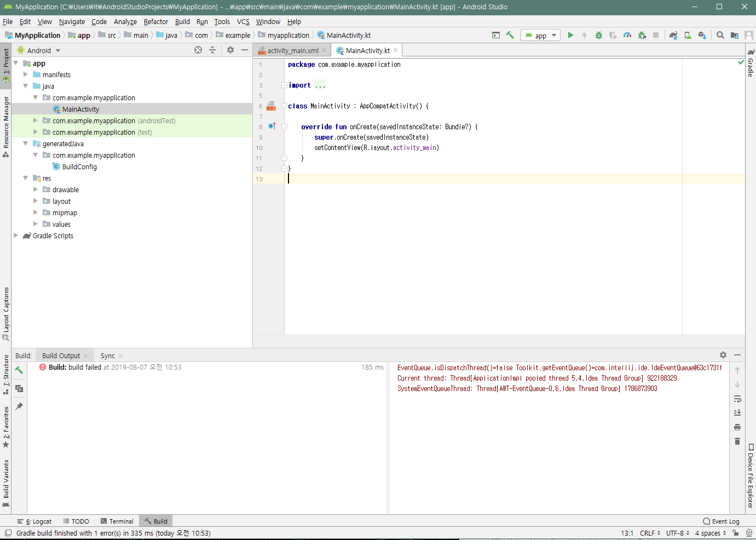Click the pin tab icon in Build panel
Screen dimensions: 756x540
[19, 406]
